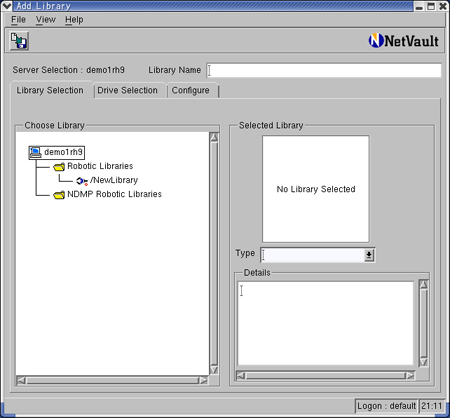
Task: Click the NDMP Robotic Libraries folder icon
Action: point(59,195)
